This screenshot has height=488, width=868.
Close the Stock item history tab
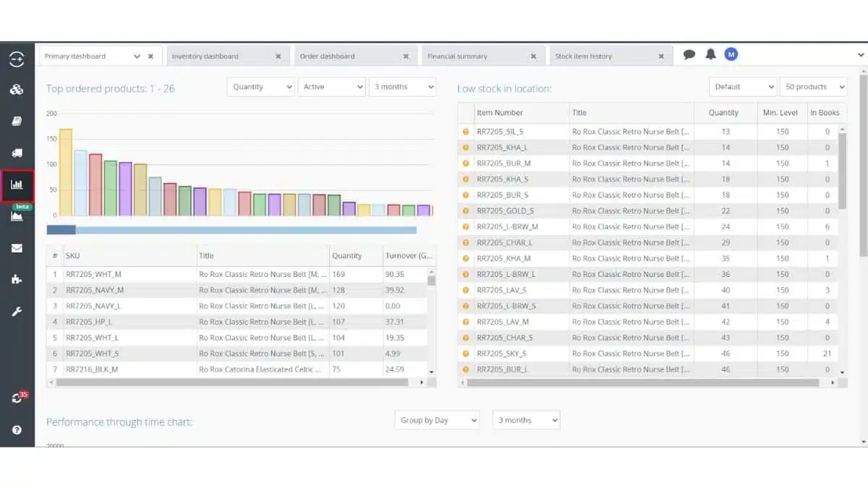coord(661,56)
